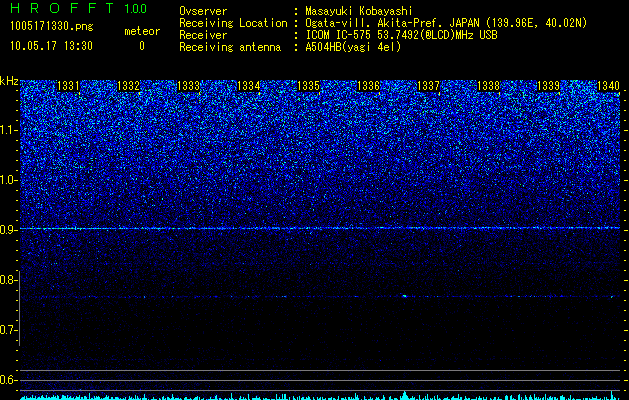Click the 1335 time marker
Viewport: 629px width, 400px height.
(x=308, y=86)
